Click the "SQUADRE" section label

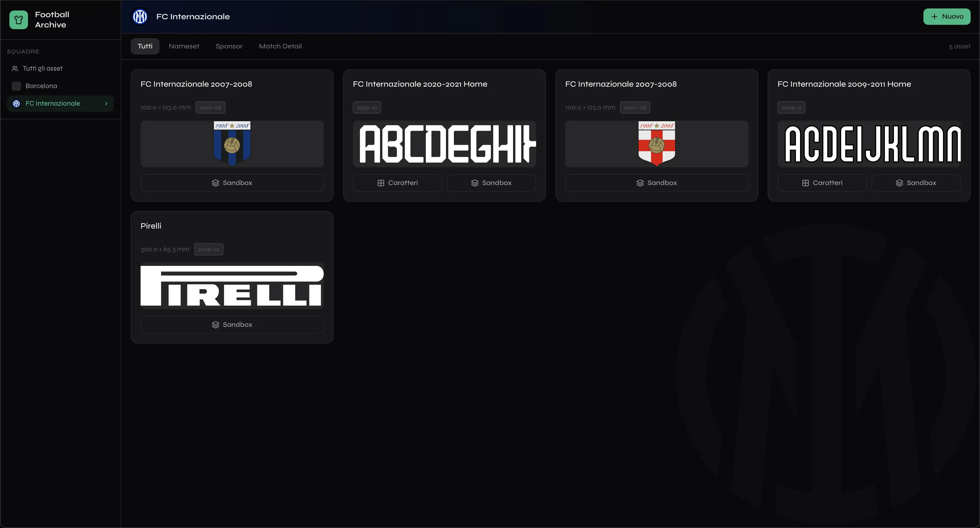click(x=23, y=51)
